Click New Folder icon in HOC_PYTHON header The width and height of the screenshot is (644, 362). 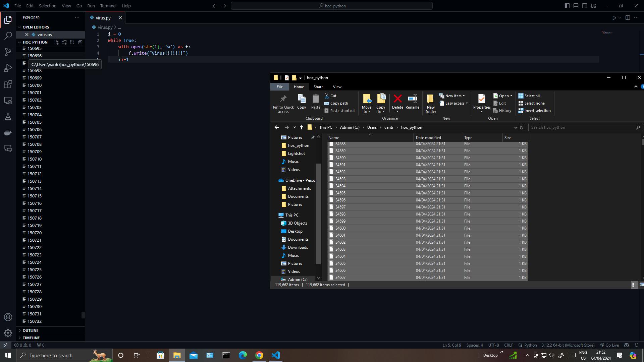click(x=64, y=42)
